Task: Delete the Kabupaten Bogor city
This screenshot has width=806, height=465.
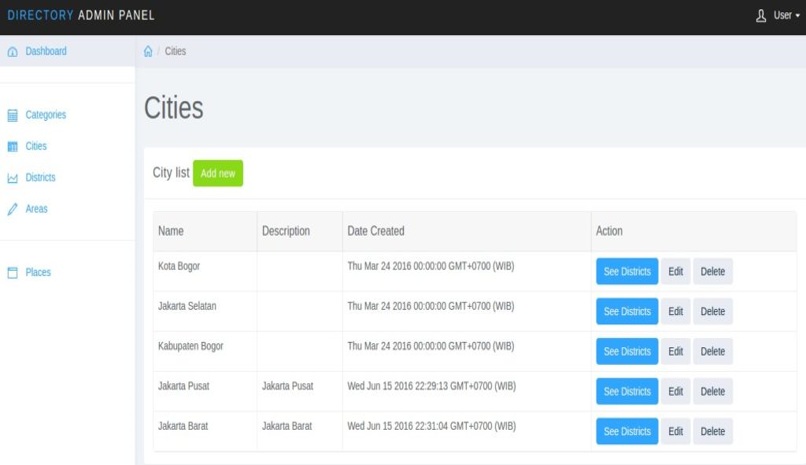Action: coord(712,352)
